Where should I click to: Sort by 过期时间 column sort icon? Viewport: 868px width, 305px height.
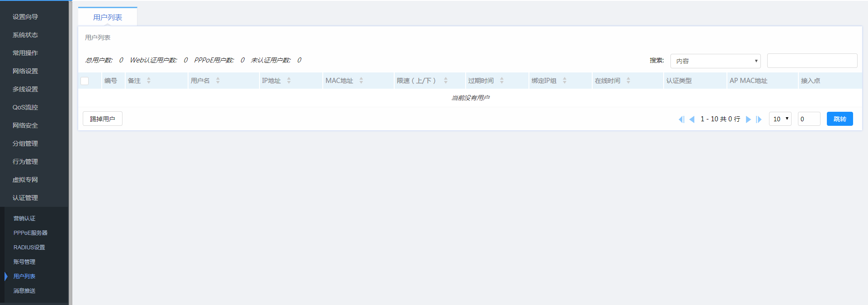502,81
